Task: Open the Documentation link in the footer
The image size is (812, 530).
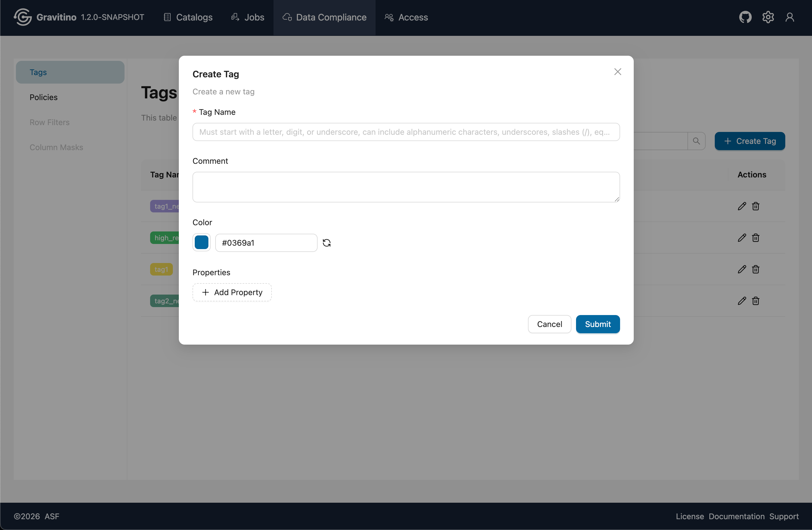Action: click(736, 516)
